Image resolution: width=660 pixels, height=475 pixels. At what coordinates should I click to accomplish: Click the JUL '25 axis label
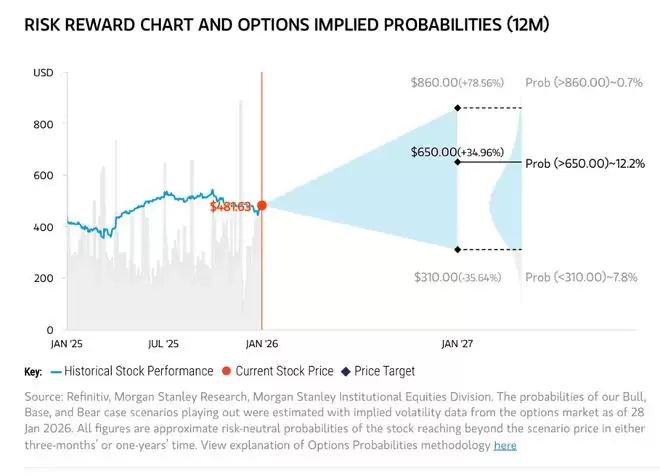click(x=163, y=342)
